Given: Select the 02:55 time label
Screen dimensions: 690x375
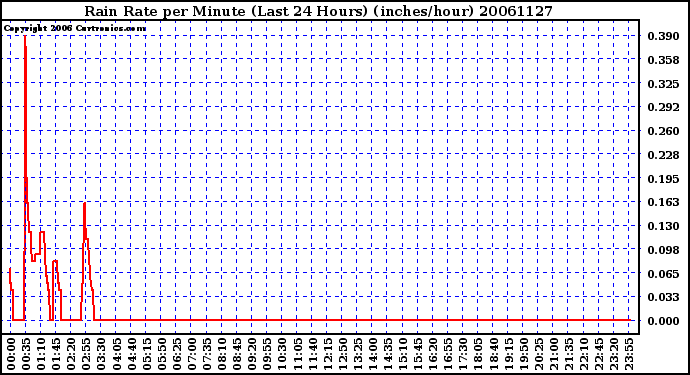Looking at the screenshot, I should click(x=86, y=354).
